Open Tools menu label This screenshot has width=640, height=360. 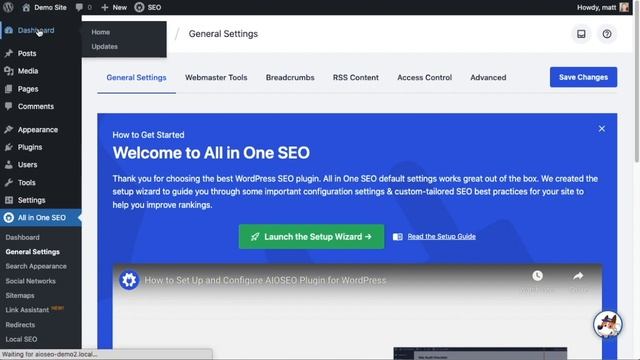(x=27, y=182)
